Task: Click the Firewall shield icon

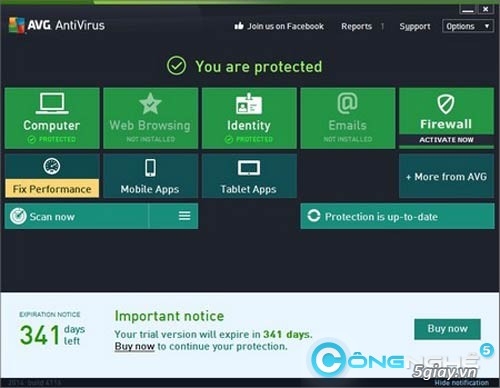Action: click(446, 104)
